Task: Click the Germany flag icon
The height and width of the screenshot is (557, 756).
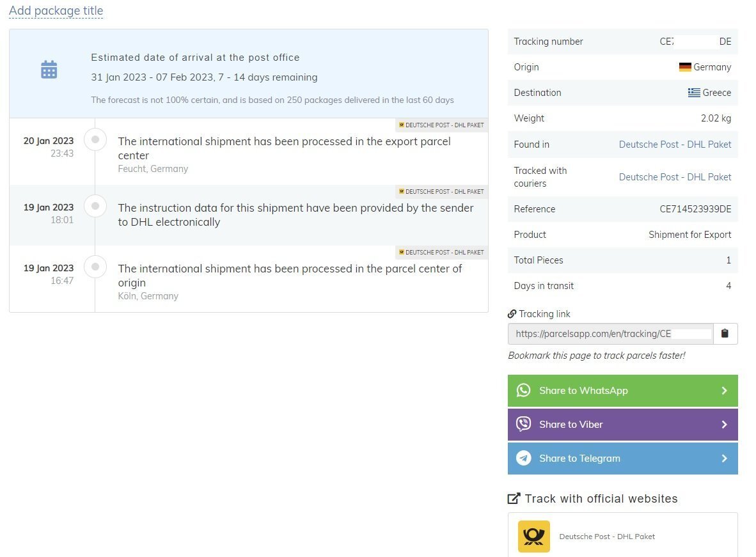Action: (x=685, y=67)
